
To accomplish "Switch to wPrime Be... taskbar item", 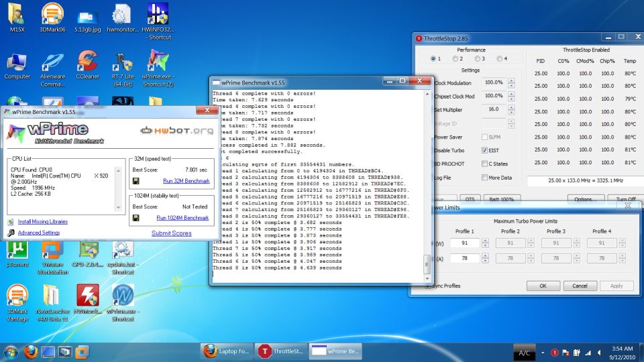I will coord(336,351).
